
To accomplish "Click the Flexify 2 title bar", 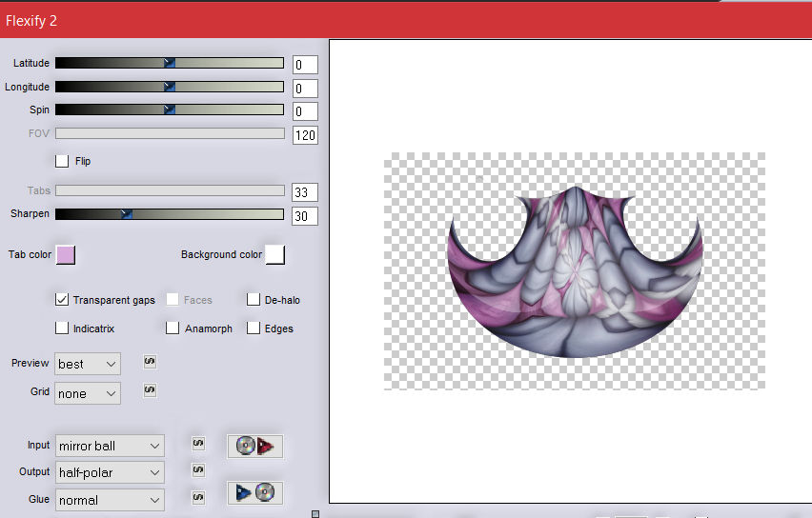I will tap(406, 21).
